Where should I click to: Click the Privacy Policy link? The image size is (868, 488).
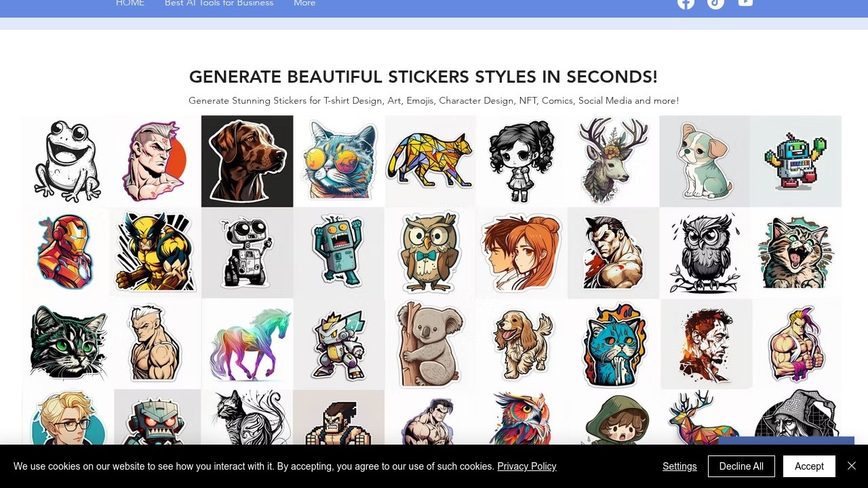[526, 466]
